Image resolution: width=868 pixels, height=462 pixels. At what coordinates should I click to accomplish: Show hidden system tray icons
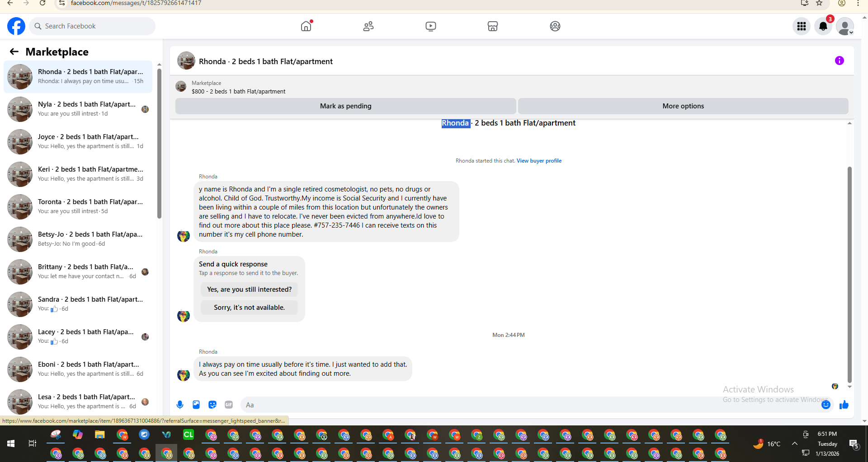point(794,443)
